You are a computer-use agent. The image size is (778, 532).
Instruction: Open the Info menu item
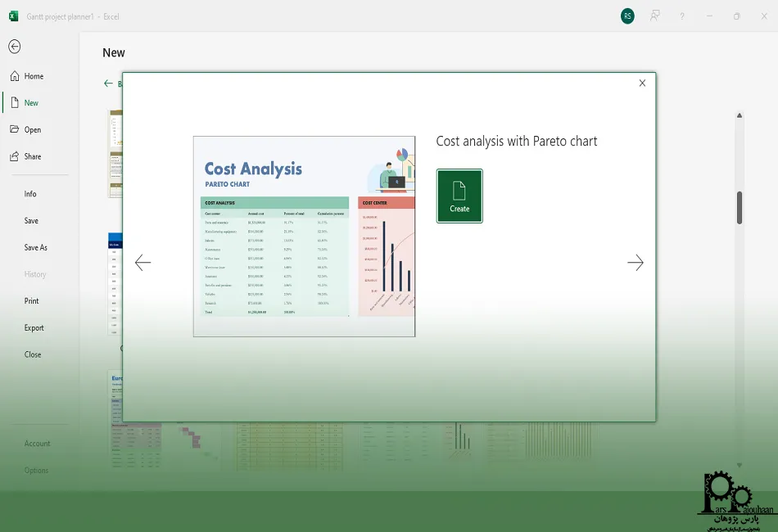pyautogui.click(x=30, y=194)
